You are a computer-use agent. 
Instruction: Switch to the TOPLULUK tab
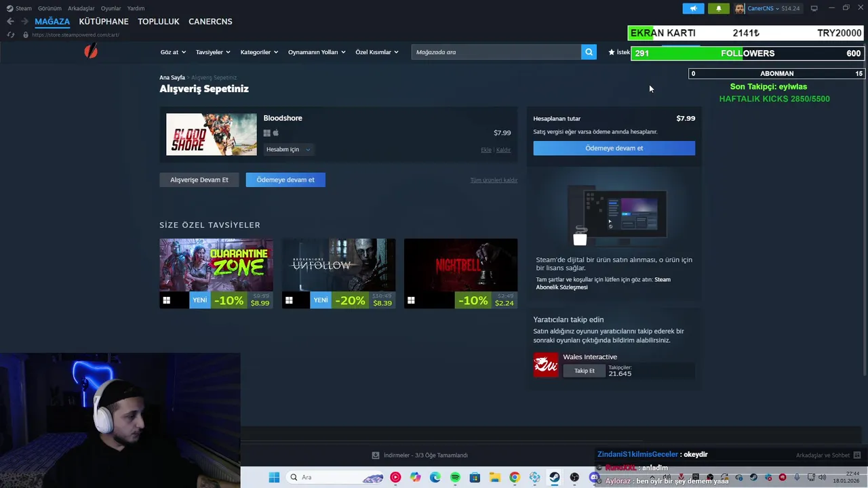click(x=159, y=22)
